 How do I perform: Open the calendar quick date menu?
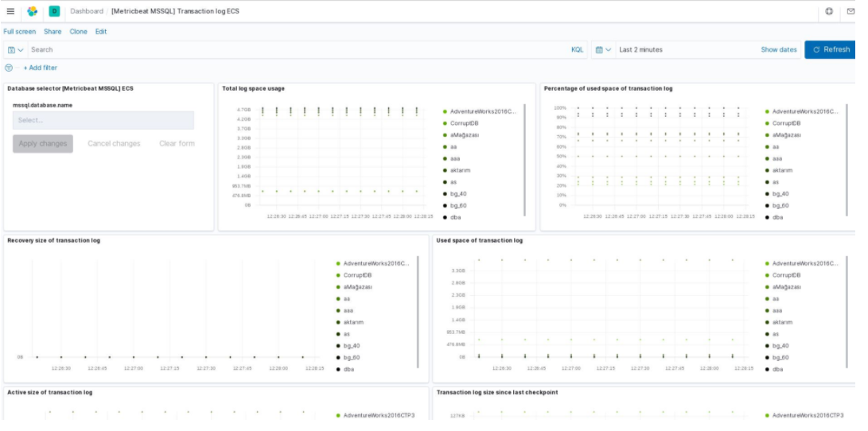pyautogui.click(x=603, y=50)
